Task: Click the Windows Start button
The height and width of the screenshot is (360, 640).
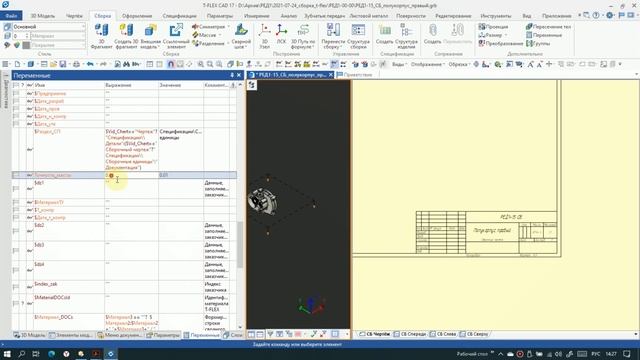Action: coord(7,354)
